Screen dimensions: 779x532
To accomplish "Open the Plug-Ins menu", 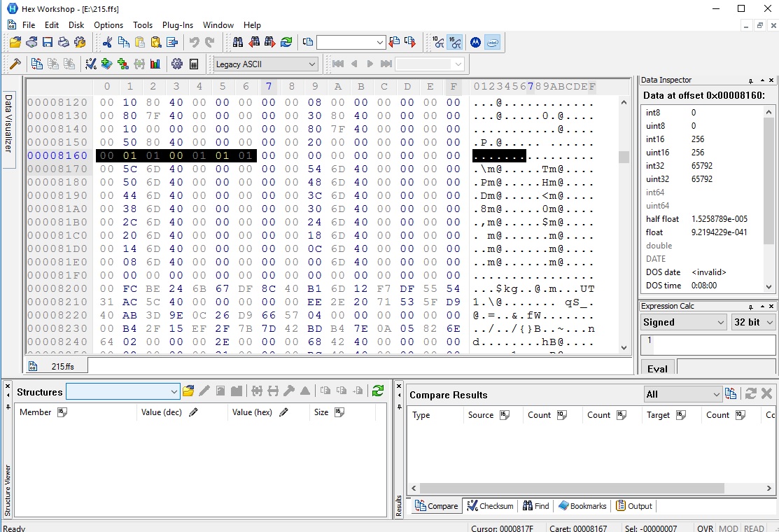I will (177, 24).
